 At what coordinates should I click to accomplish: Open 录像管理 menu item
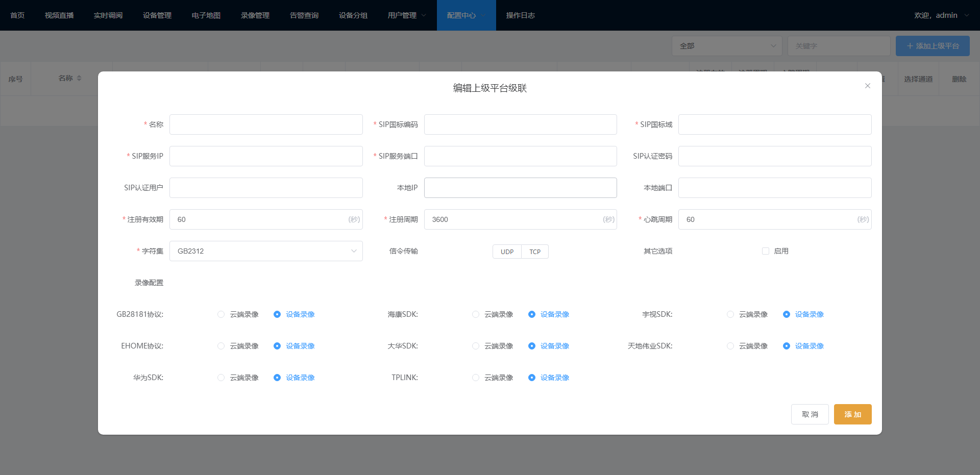point(255,15)
